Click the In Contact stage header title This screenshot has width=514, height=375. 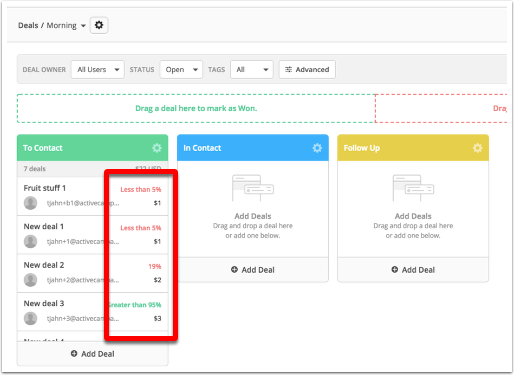[202, 148]
